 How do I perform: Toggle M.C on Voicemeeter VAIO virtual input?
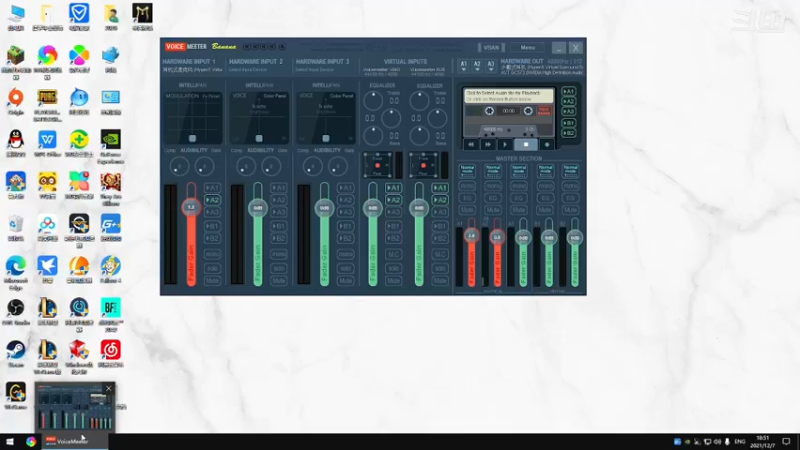[393, 254]
